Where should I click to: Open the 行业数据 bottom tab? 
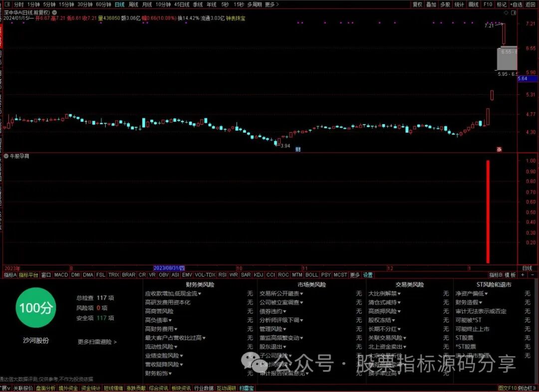click(204, 388)
